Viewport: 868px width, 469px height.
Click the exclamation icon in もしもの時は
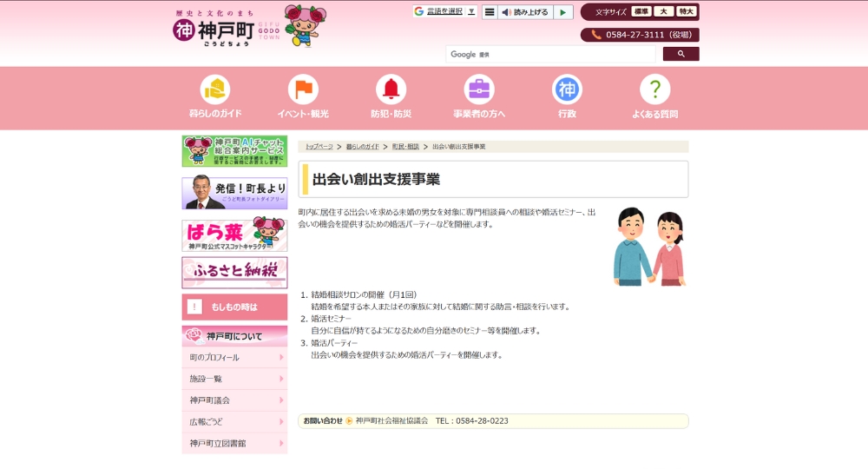(194, 307)
